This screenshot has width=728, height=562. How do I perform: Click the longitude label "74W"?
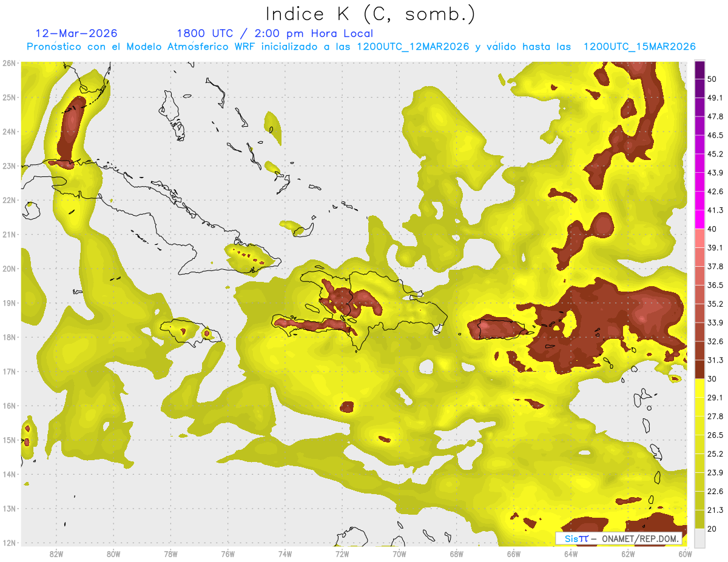[x=285, y=554]
